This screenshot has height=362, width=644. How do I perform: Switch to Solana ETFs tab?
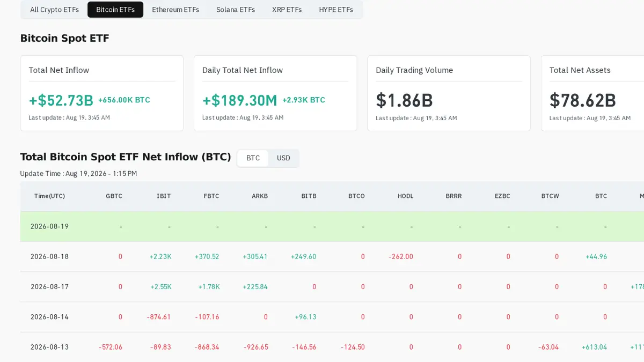pyautogui.click(x=236, y=10)
